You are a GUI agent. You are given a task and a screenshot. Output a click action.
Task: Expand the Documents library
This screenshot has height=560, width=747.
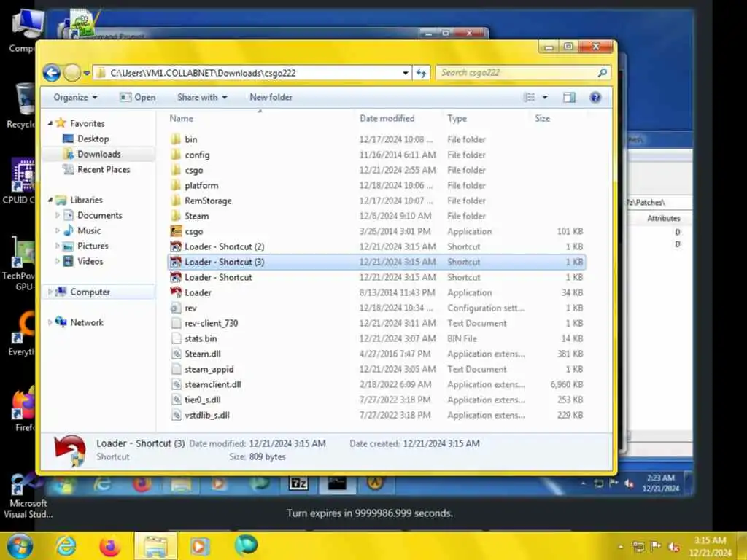(x=58, y=215)
